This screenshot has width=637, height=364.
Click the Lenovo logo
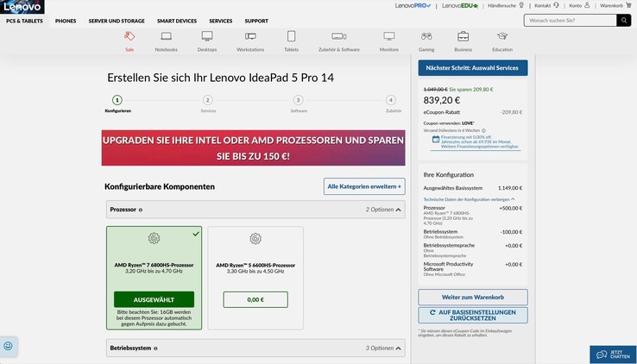coord(22,7)
